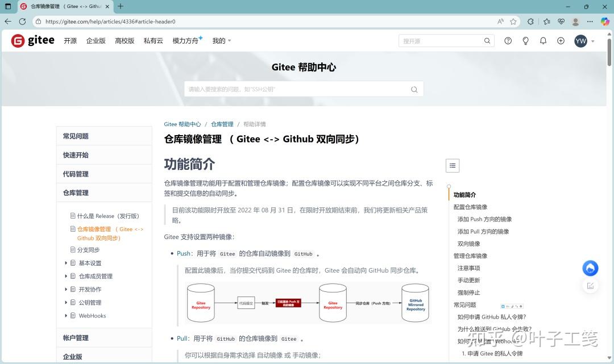The width and height of the screenshot is (614, 364).
Task: Jump to 如何申请 GitHub 私人令牌 section
Action: tap(491, 317)
